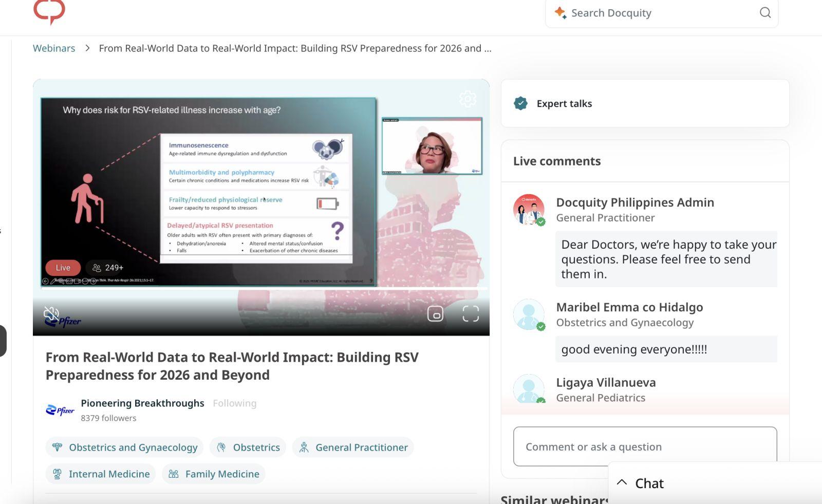Image resolution: width=822 pixels, height=504 pixels.
Task: Click the video progress bar
Action: pyautogui.click(x=261, y=288)
